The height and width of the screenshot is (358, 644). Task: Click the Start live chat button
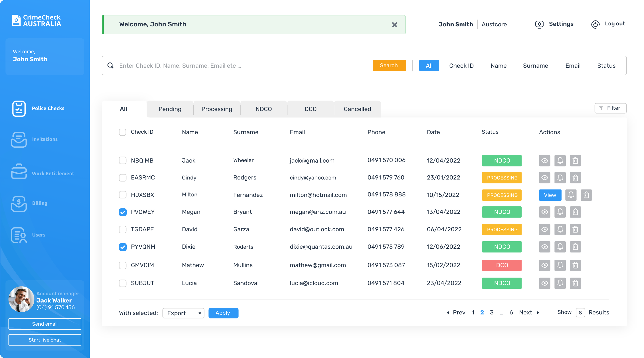45,340
